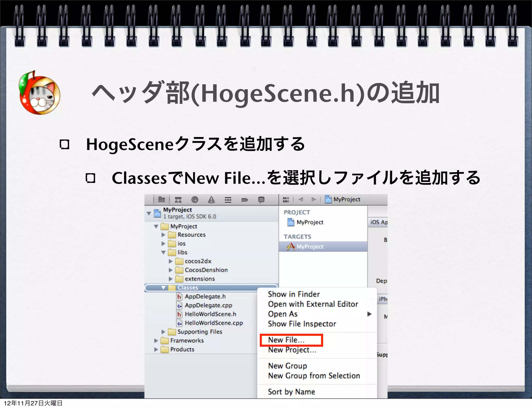
Task: Choose Show File Inspector
Action: [x=317, y=324]
